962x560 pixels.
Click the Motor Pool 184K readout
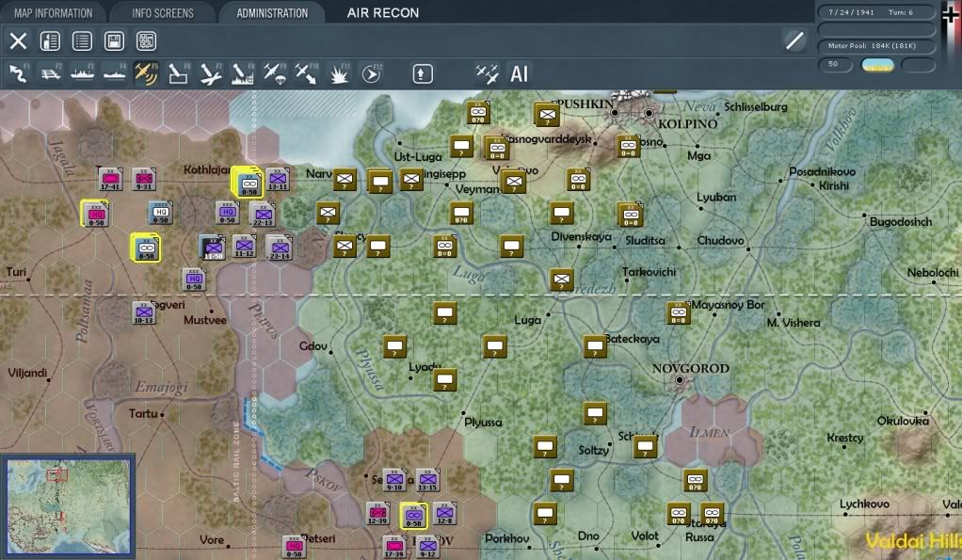876,46
